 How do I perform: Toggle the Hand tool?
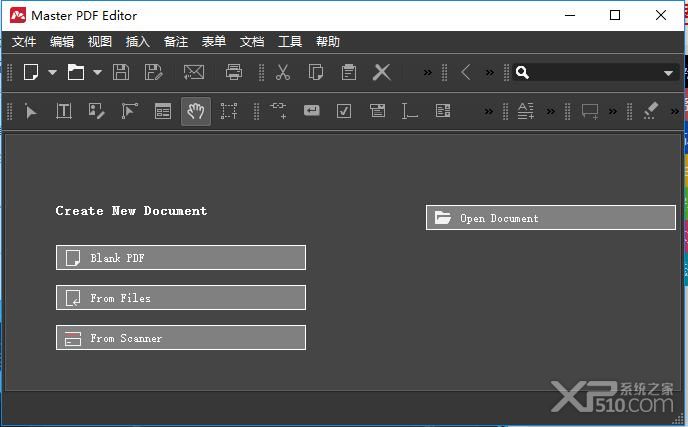[x=196, y=111]
